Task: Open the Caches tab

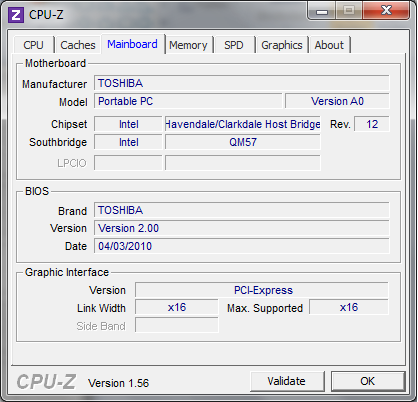Action: [78, 45]
